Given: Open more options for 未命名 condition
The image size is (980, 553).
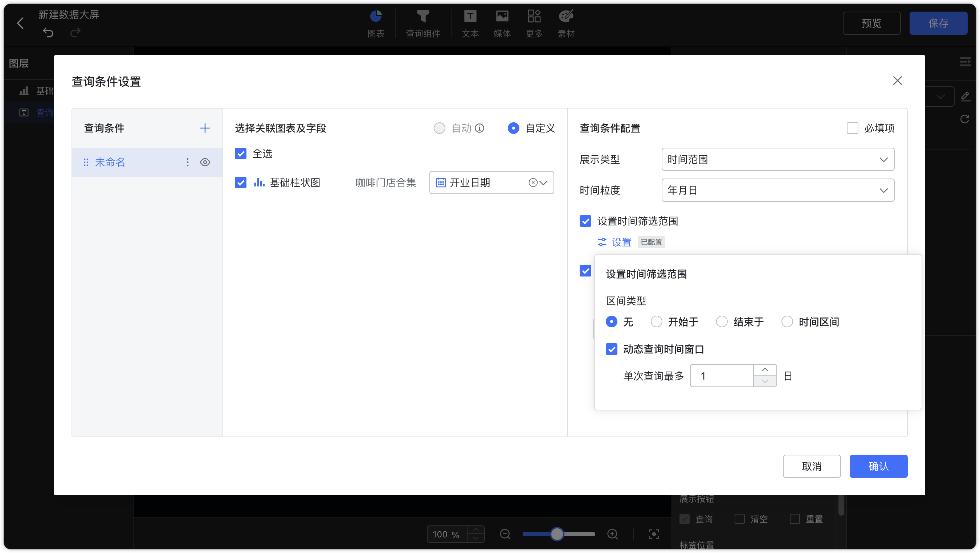Looking at the screenshot, I should 188,163.
